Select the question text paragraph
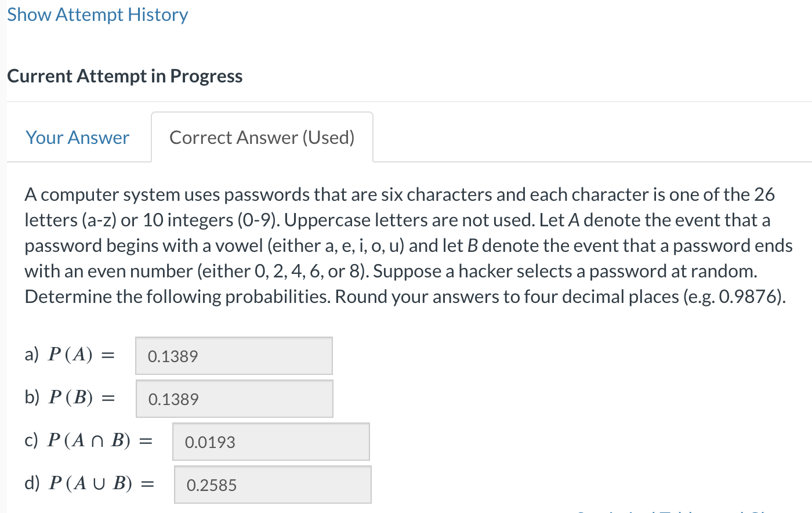 [406, 245]
